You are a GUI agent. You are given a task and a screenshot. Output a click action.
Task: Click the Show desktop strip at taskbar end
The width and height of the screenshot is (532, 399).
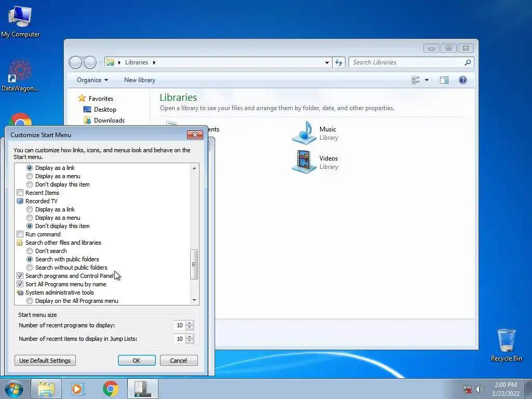coord(528,389)
